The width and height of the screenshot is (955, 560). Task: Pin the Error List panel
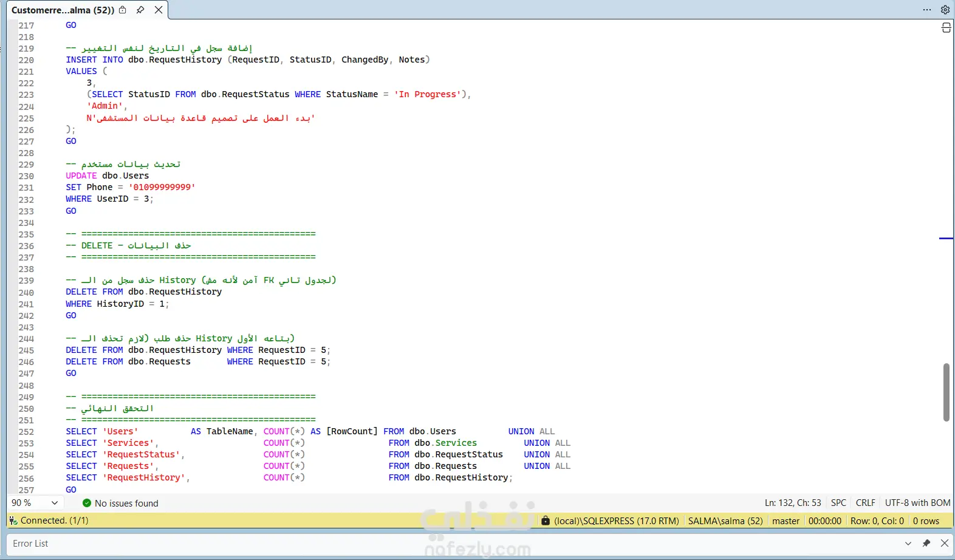[x=926, y=544]
